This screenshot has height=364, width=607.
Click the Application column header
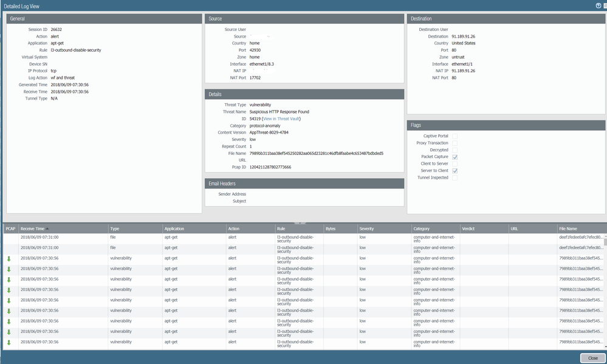pyautogui.click(x=174, y=228)
